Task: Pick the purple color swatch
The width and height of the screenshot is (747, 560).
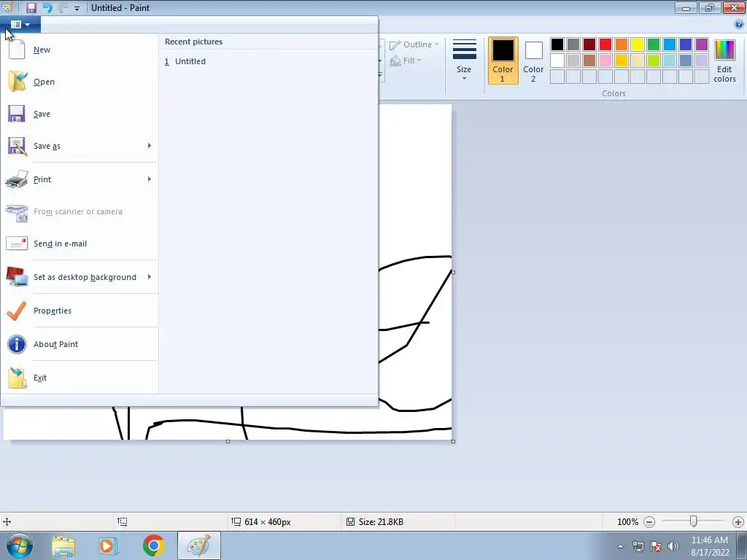Action: point(701,44)
